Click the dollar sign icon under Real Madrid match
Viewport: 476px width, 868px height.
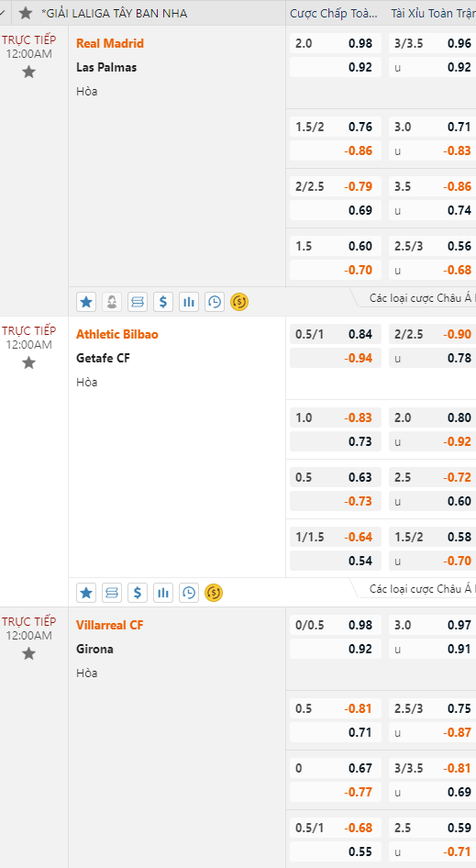[x=162, y=302]
